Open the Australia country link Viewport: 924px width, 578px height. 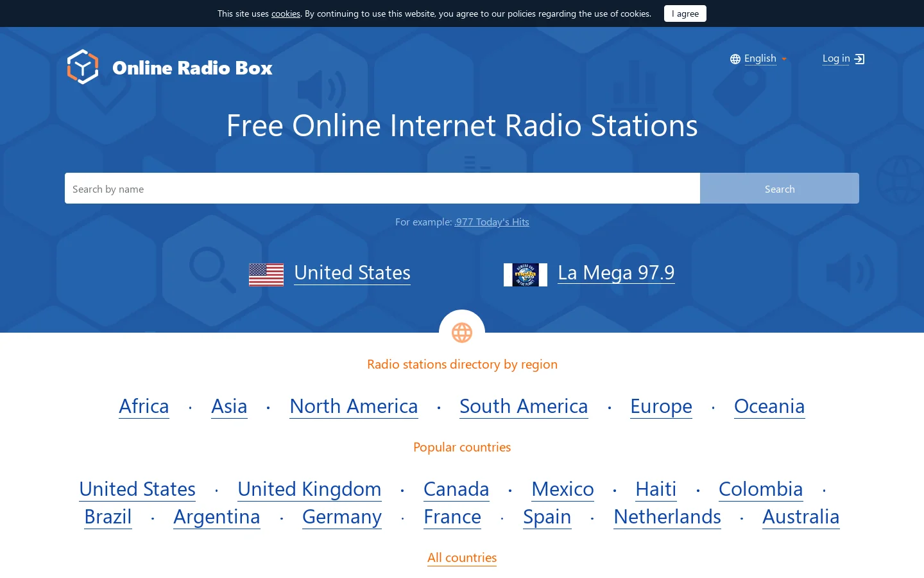coord(801,516)
